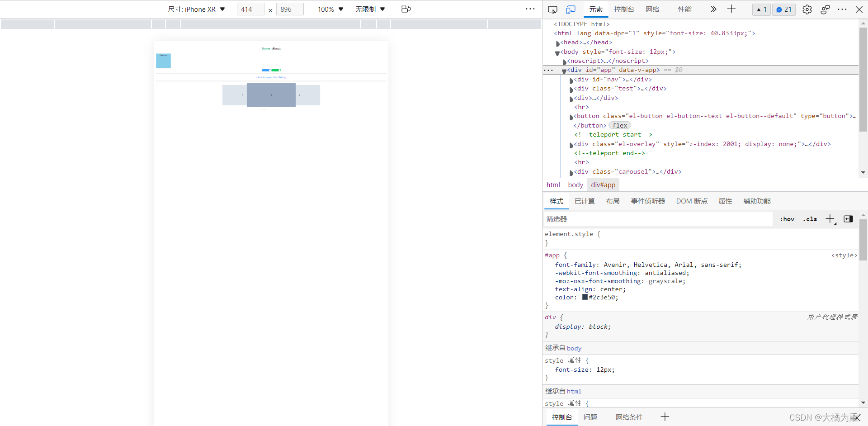The image size is (868, 426).
Task: Select the 事件侦听器 Event Listeners subtab
Action: click(648, 201)
